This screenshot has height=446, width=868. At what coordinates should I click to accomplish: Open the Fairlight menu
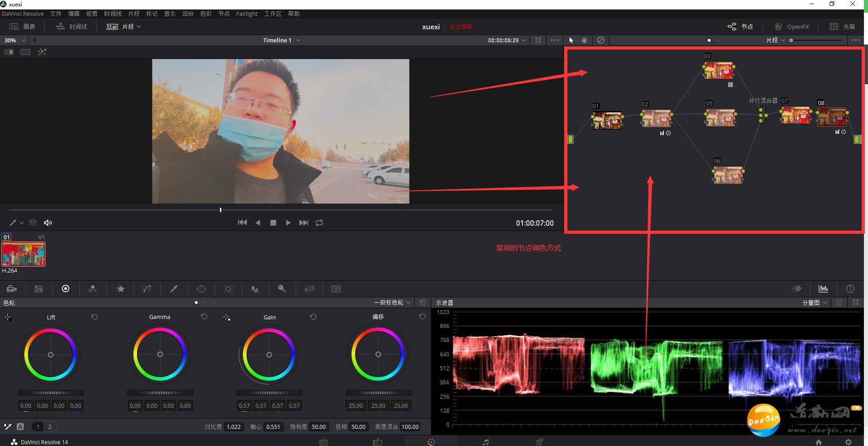(247, 14)
